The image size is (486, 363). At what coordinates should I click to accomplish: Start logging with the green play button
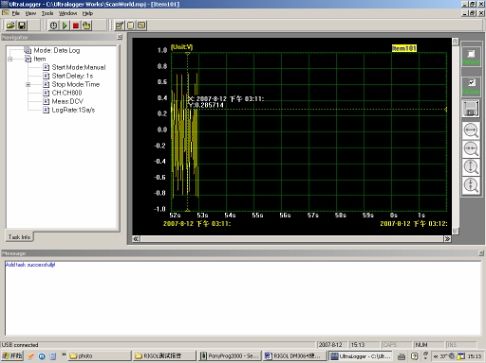65,25
